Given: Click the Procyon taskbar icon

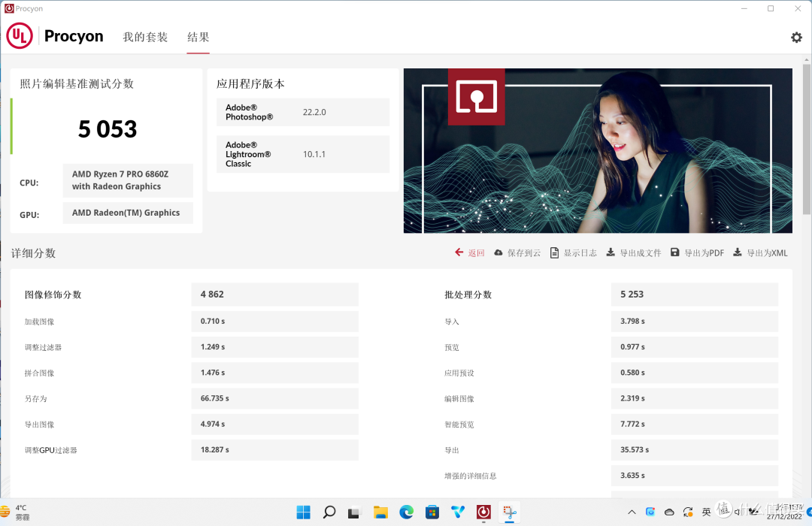Looking at the screenshot, I should coord(483,512).
